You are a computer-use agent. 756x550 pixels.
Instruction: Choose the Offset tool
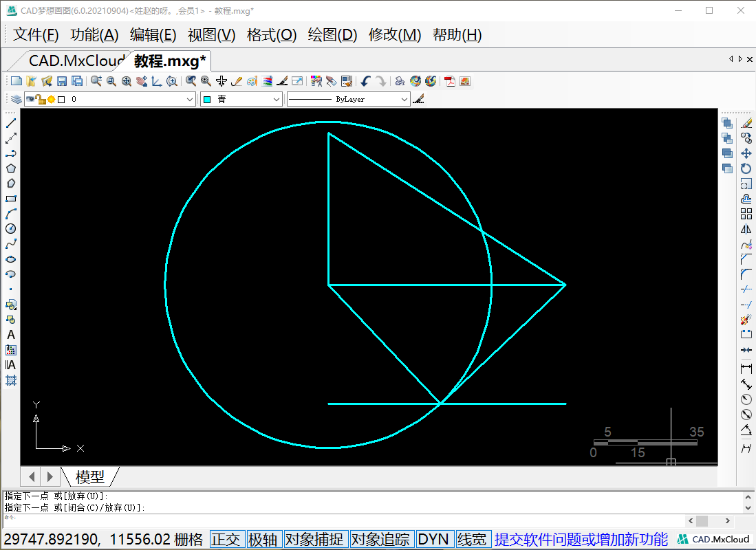point(746,199)
